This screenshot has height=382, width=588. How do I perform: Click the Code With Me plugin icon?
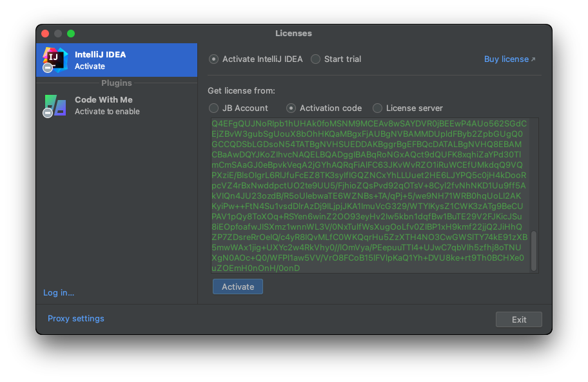pyautogui.click(x=55, y=106)
